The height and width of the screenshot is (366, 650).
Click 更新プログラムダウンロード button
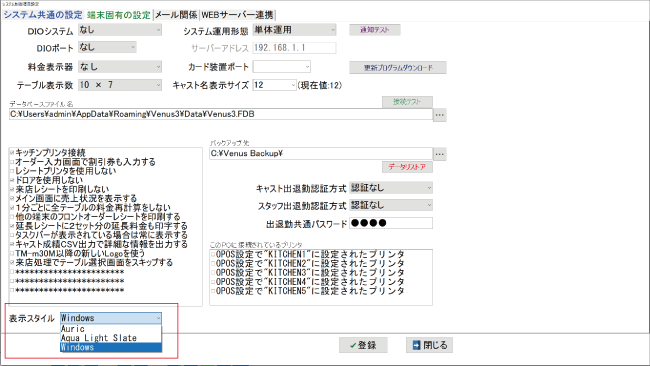point(398,68)
